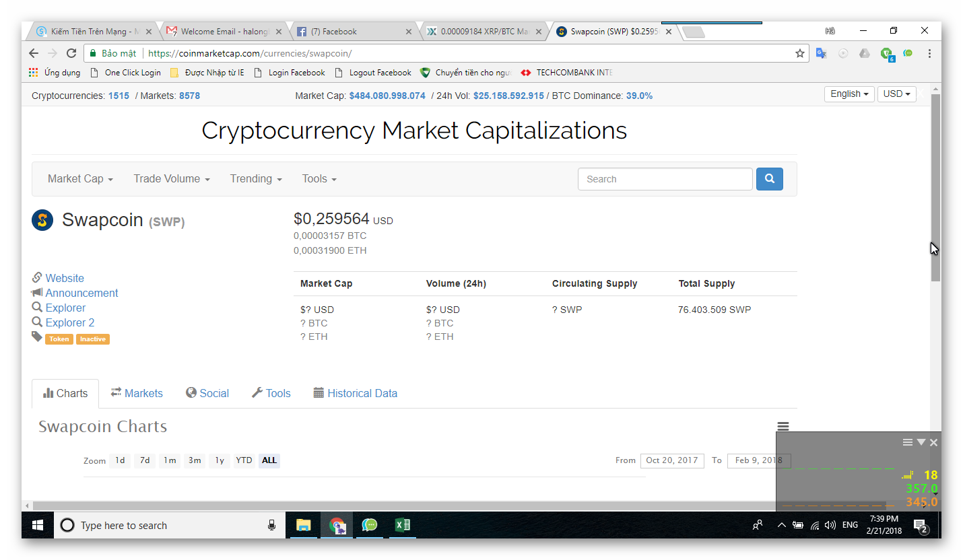
Task: Expand the Market Cap menu
Action: (80, 179)
